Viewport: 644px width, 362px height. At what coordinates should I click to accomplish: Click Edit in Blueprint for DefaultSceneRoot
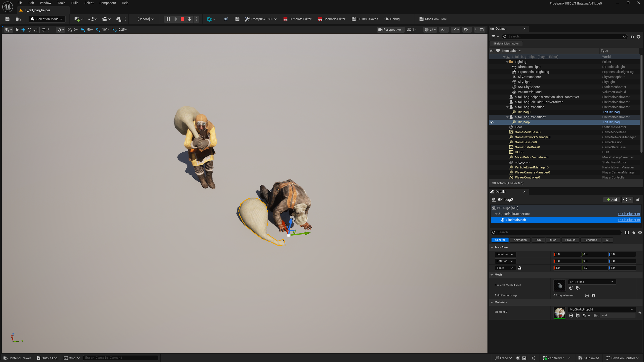pos(629,214)
